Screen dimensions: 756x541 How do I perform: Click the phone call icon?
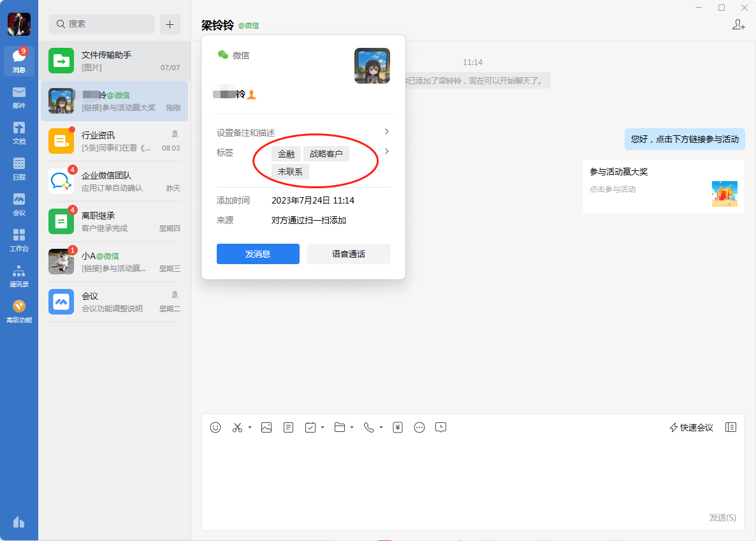[369, 427]
